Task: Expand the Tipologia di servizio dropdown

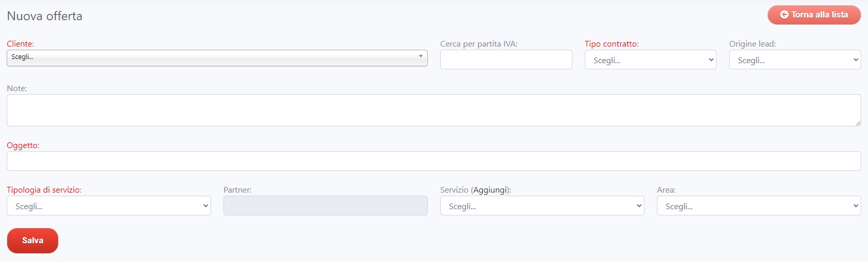Action: (x=108, y=206)
